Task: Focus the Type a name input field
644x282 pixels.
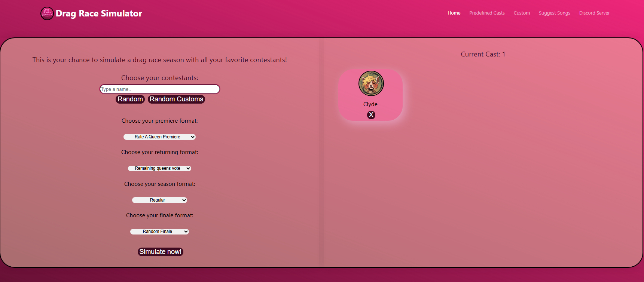Action: point(159,89)
